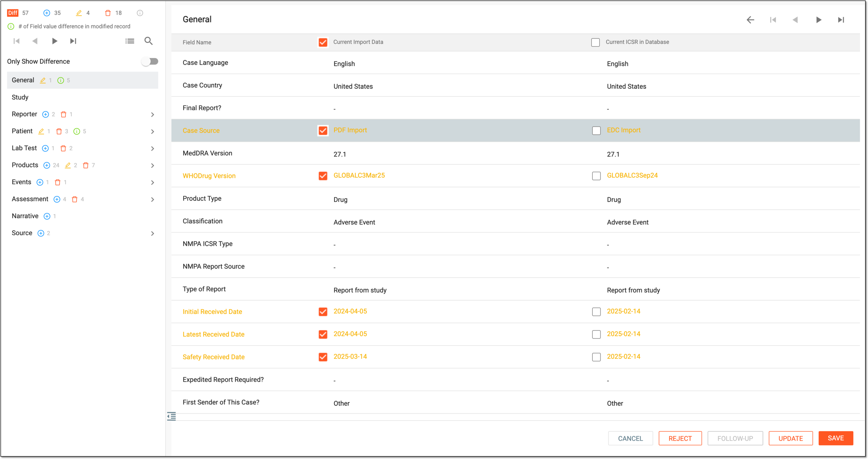Screen dimensions: 868x459
Task: Uncheck Safety Received Date 2025-03-14 checkbox
Action: [x=323, y=357]
